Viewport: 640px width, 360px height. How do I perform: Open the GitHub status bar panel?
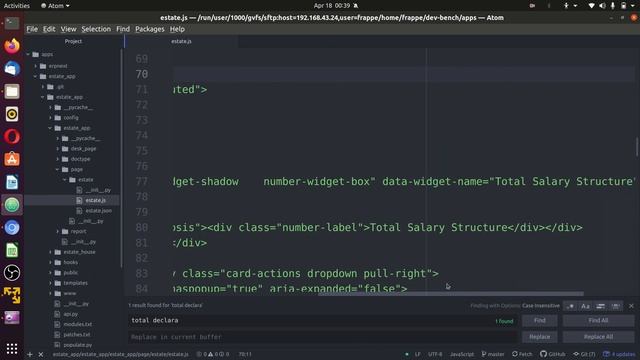[x=553, y=354]
